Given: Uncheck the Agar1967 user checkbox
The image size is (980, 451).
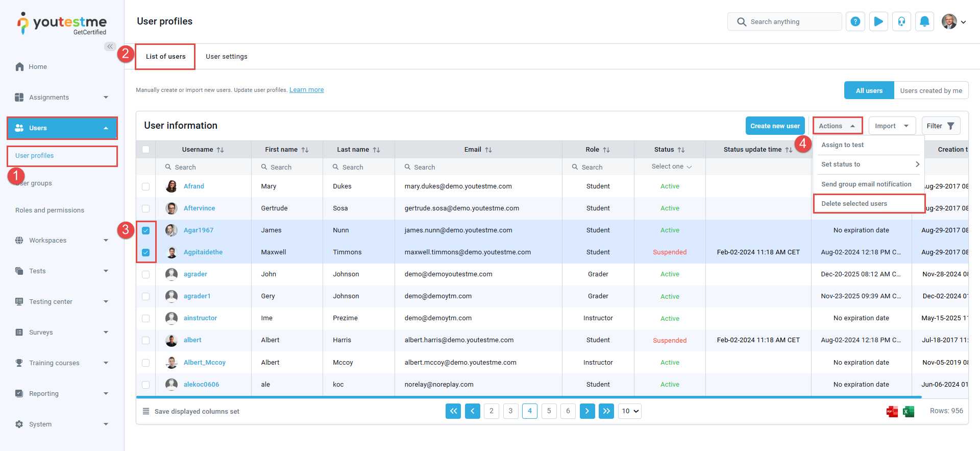Looking at the screenshot, I should 146,230.
